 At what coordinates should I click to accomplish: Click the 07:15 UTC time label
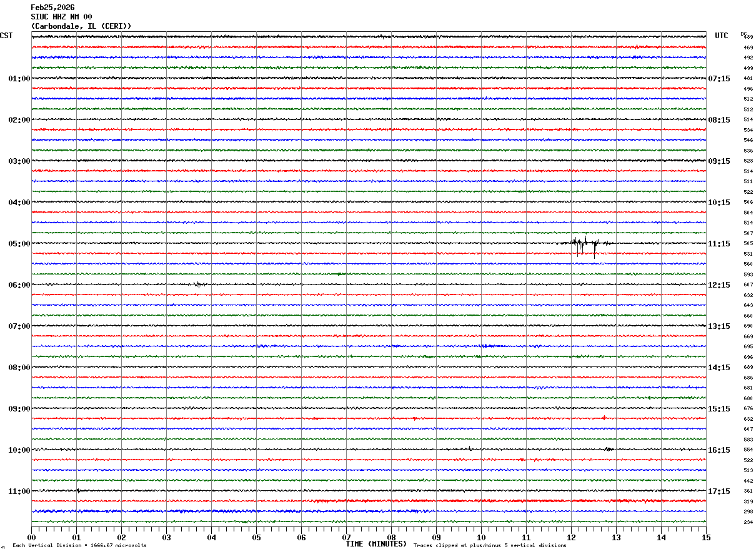point(719,79)
